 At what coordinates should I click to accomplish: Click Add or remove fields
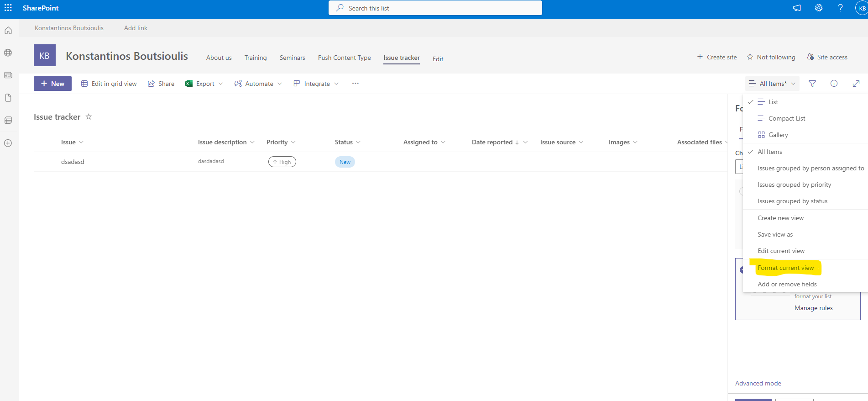click(x=805, y=284)
